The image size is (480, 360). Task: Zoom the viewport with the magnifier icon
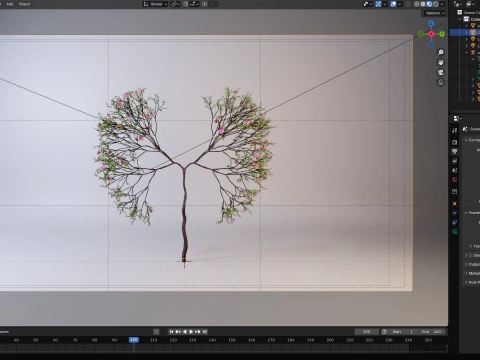pyautogui.click(x=441, y=52)
